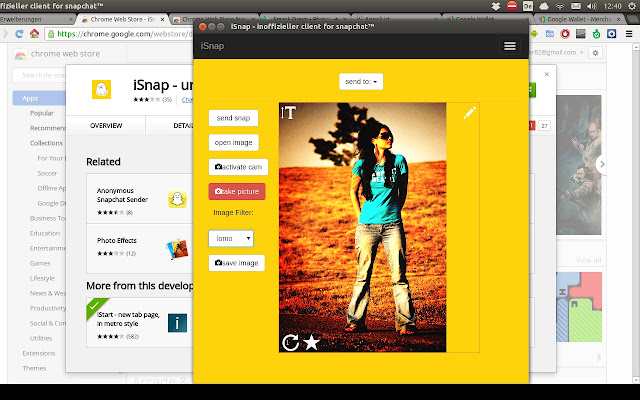Click the star icon on photo

tap(311, 342)
